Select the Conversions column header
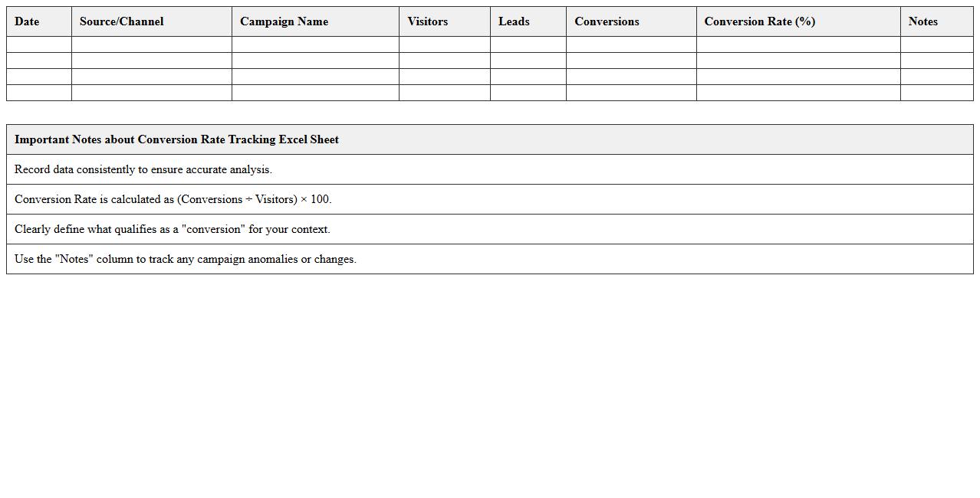 (630, 21)
